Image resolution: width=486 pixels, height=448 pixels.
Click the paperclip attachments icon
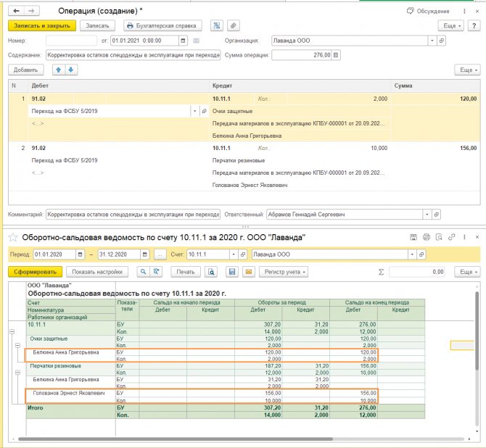point(233,25)
